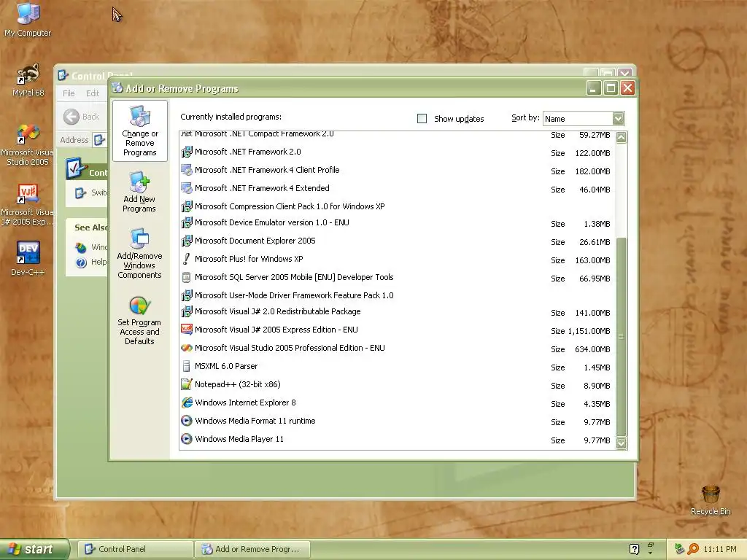The image size is (747, 560).
Task: Click SQL Server 2005 Mobile icon
Action: (x=187, y=278)
